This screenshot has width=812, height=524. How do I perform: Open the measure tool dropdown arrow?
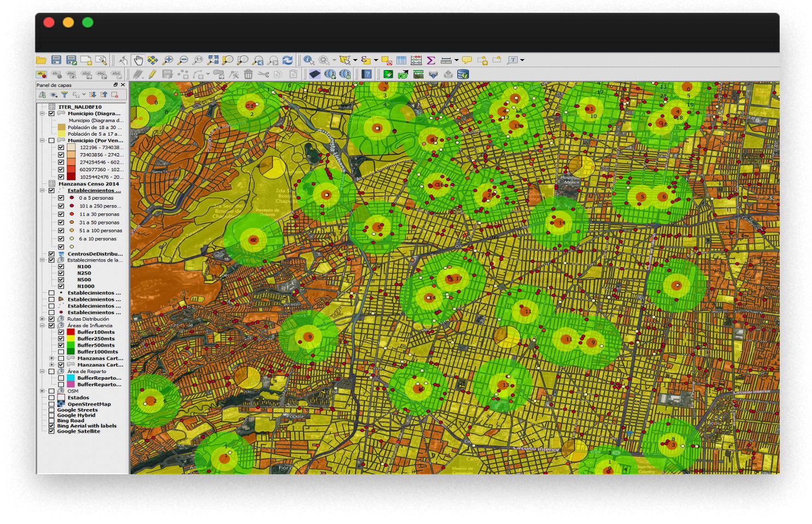456,60
